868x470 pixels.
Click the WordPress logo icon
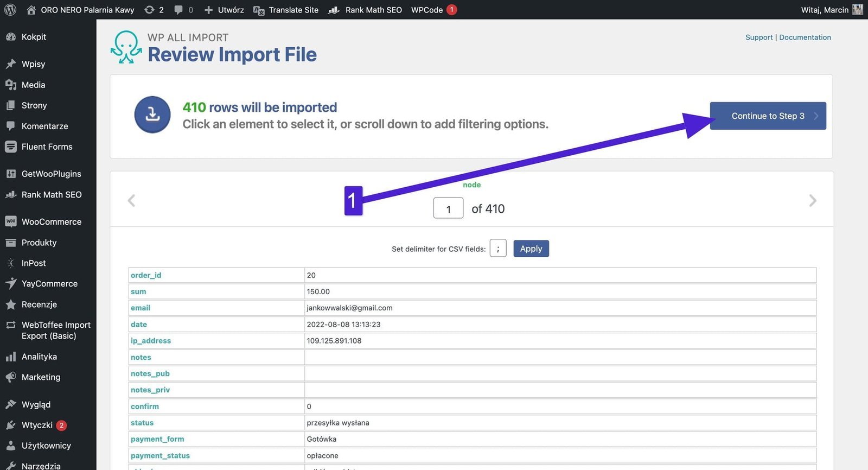click(x=10, y=10)
